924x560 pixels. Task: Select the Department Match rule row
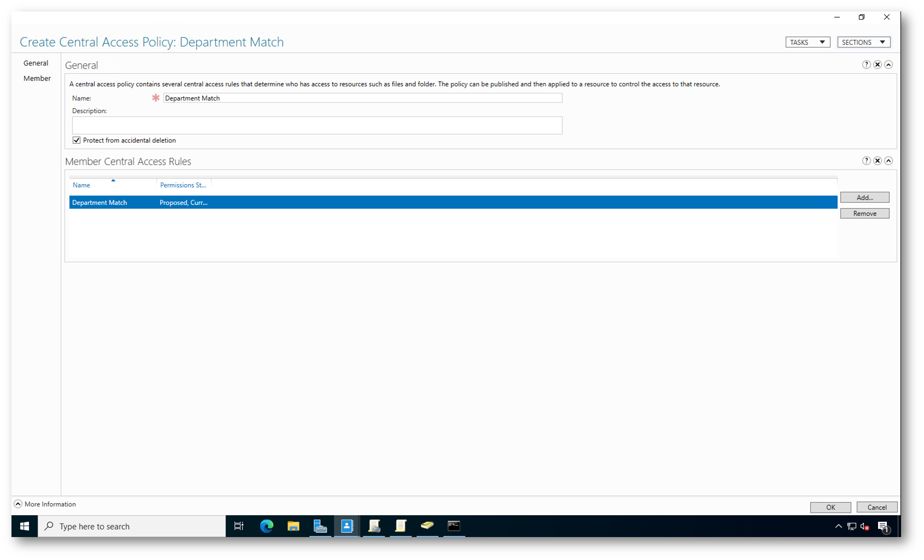point(453,202)
